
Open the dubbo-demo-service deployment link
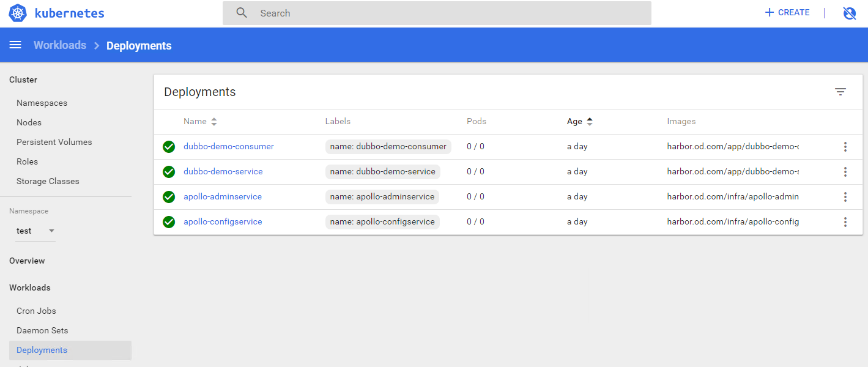[223, 172]
